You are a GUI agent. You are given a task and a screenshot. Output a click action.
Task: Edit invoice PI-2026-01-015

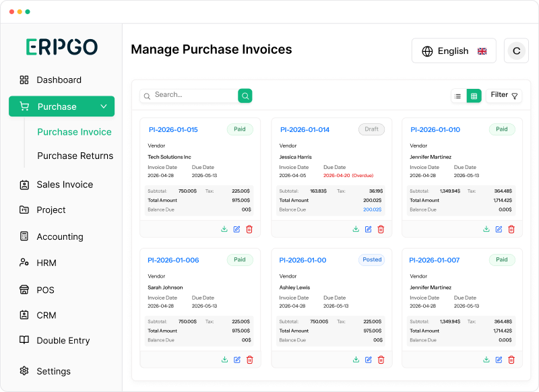[x=237, y=229]
